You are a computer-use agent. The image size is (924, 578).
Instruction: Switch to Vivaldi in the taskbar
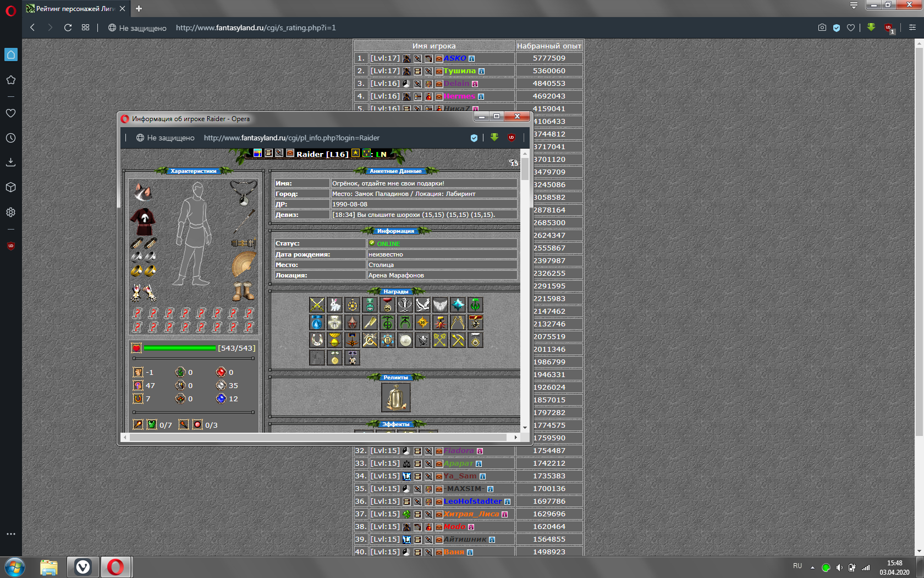[83, 567]
